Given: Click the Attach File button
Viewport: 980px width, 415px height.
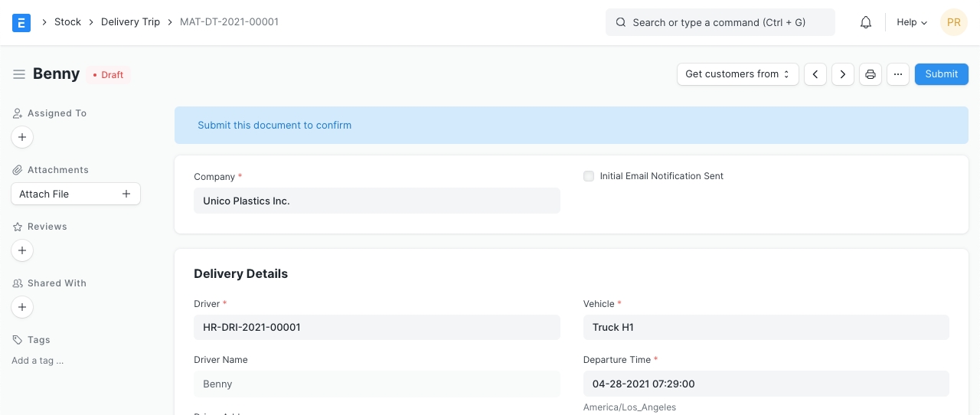Looking at the screenshot, I should click(76, 194).
